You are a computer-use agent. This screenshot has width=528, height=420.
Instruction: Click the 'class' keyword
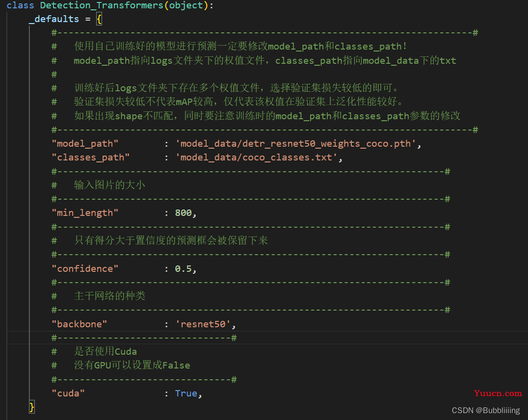click(20, 5)
